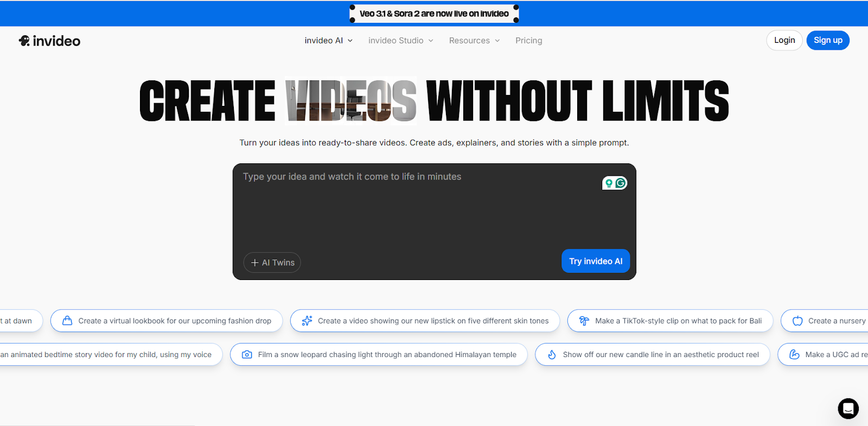The height and width of the screenshot is (426, 868).
Task: Click the green lightbulb extension icon
Action: point(609,183)
